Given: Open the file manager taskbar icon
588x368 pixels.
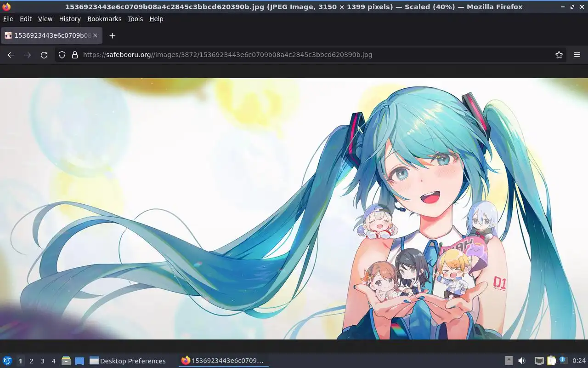Looking at the screenshot, I should [x=66, y=361].
